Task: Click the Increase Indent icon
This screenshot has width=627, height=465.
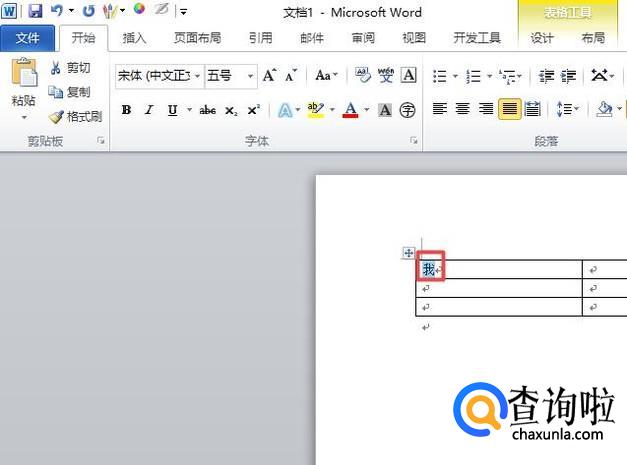Action: point(568,76)
